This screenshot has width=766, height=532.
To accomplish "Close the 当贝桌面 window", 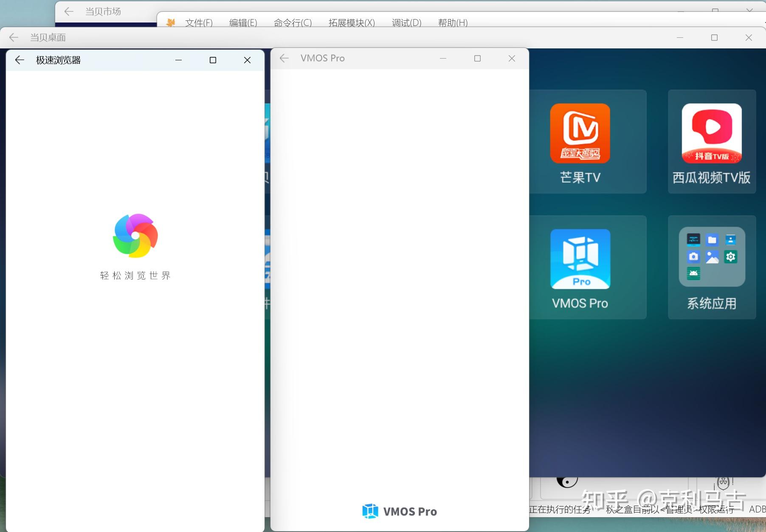I will [749, 37].
